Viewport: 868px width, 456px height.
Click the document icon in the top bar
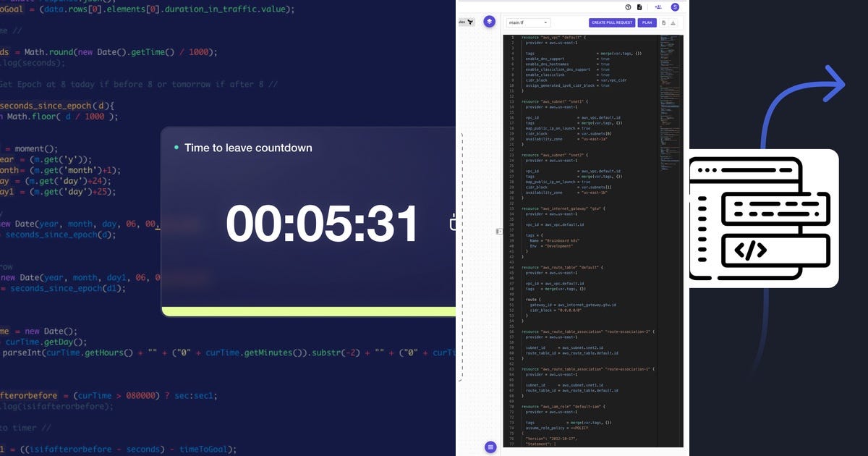pyautogui.click(x=639, y=7)
